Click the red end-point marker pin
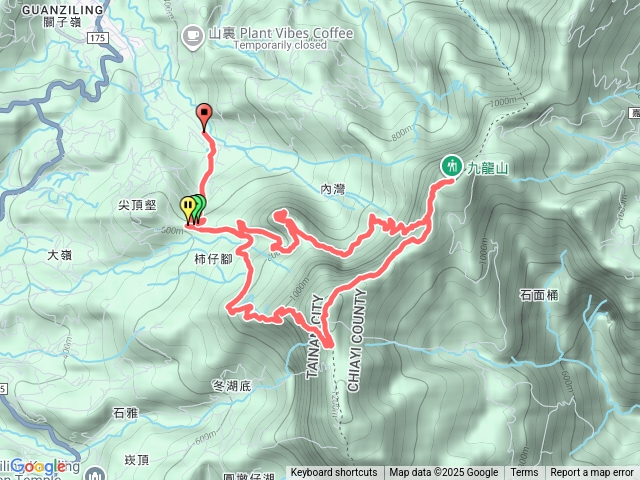 click(204, 118)
